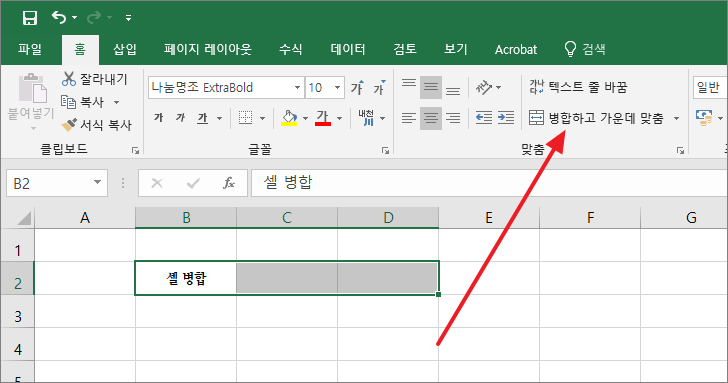Toggle center horizontal alignment
Screen dimensions: 728x383
(x=431, y=118)
